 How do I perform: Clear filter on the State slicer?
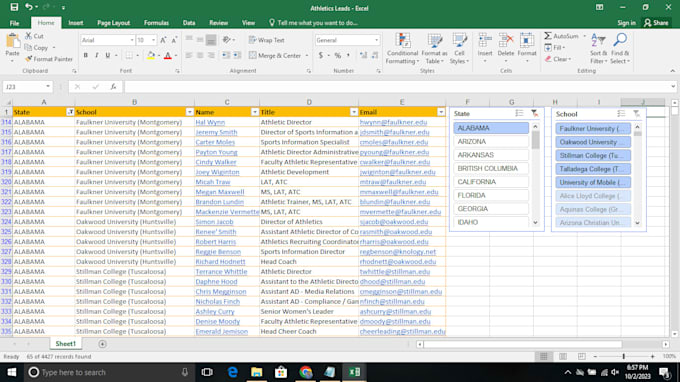[534, 113]
